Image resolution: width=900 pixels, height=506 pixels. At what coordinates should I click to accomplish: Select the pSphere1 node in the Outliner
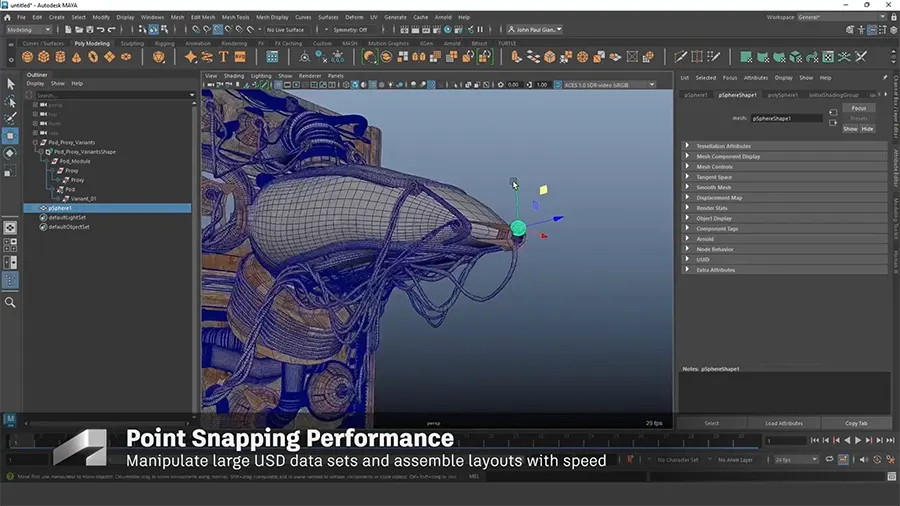point(107,208)
